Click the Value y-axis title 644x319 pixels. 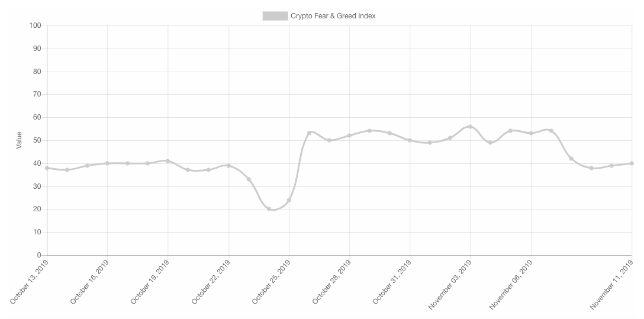pos(19,140)
